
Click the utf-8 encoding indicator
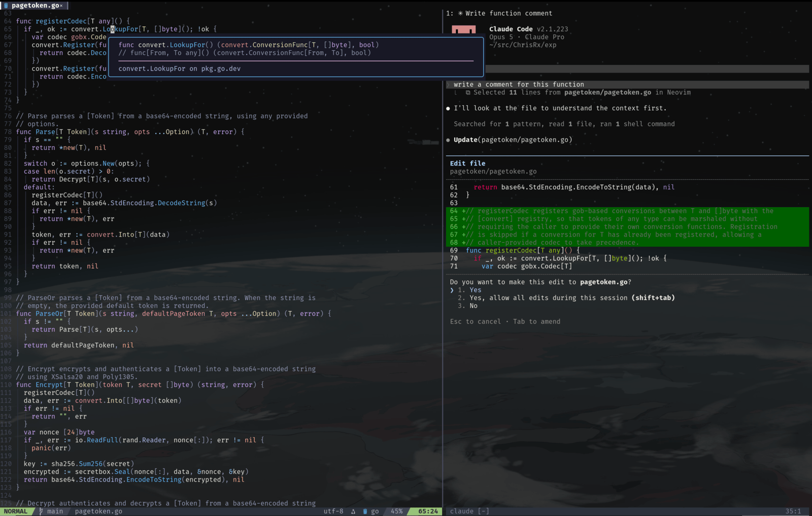coord(333,511)
